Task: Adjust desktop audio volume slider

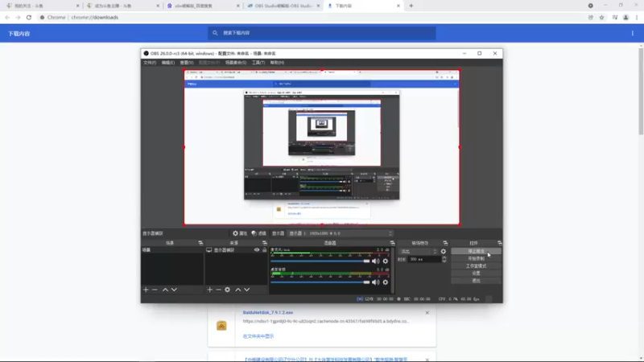Action: point(320,282)
